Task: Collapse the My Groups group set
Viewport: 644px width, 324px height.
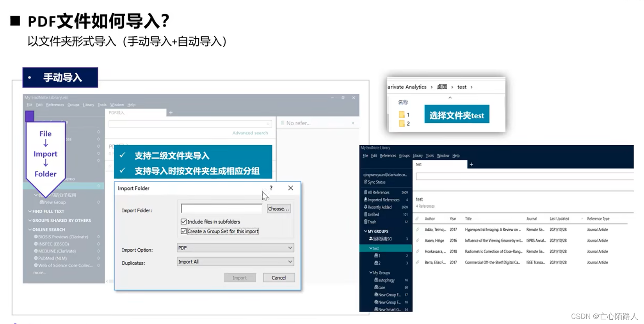Action: [371, 272]
